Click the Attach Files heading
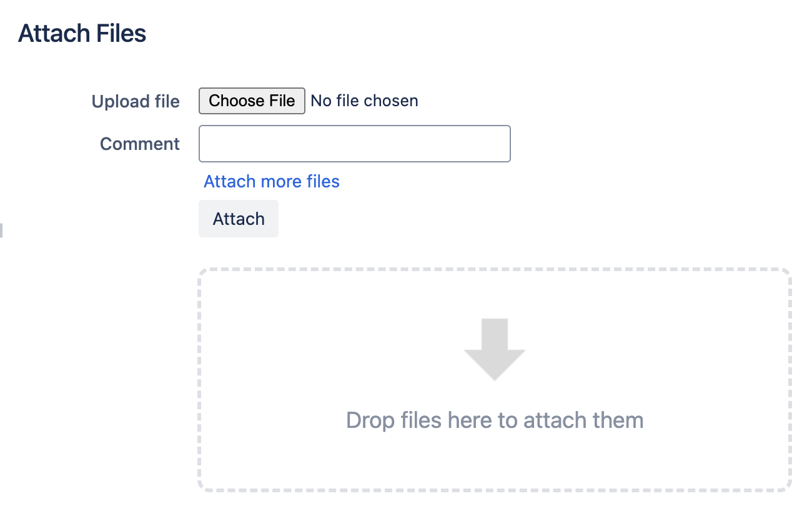 [x=82, y=32]
